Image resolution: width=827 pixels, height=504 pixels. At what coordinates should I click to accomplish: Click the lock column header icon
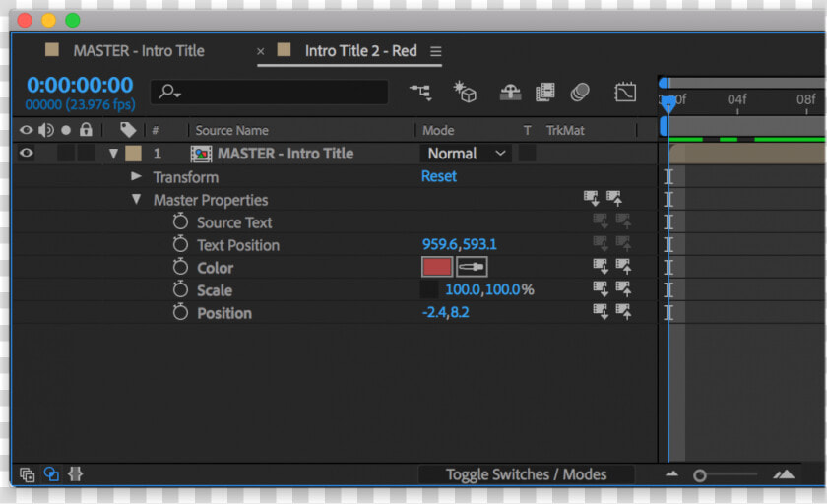(x=86, y=130)
